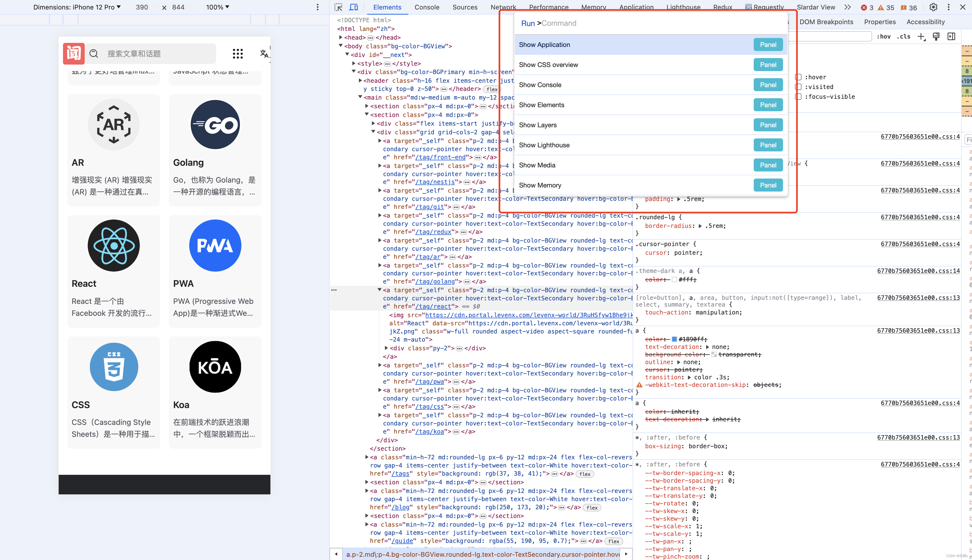Expand border-radius shorthand triangle

700,226
